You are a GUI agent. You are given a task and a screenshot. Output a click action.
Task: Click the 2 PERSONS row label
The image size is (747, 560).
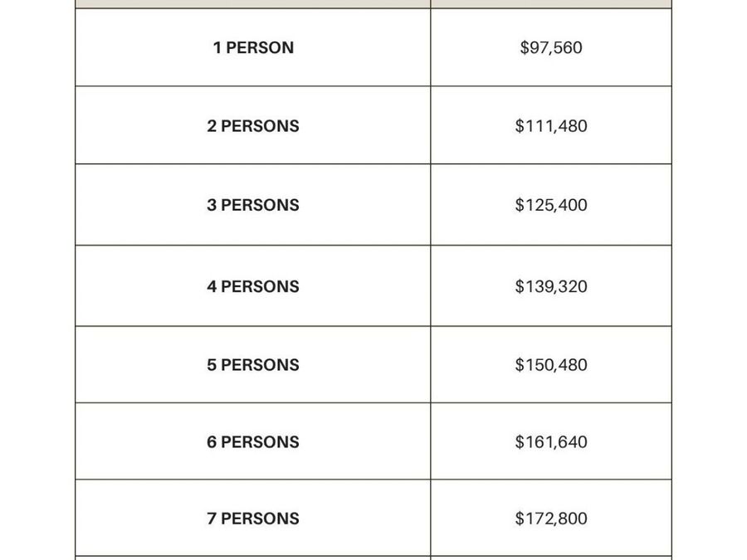click(253, 126)
